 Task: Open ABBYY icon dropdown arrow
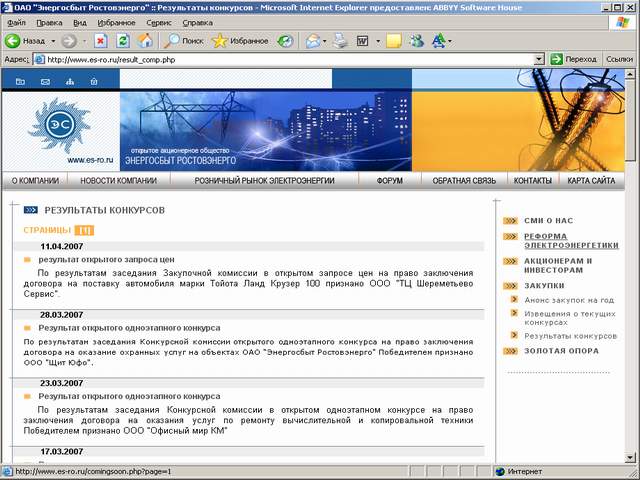(x=449, y=41)
